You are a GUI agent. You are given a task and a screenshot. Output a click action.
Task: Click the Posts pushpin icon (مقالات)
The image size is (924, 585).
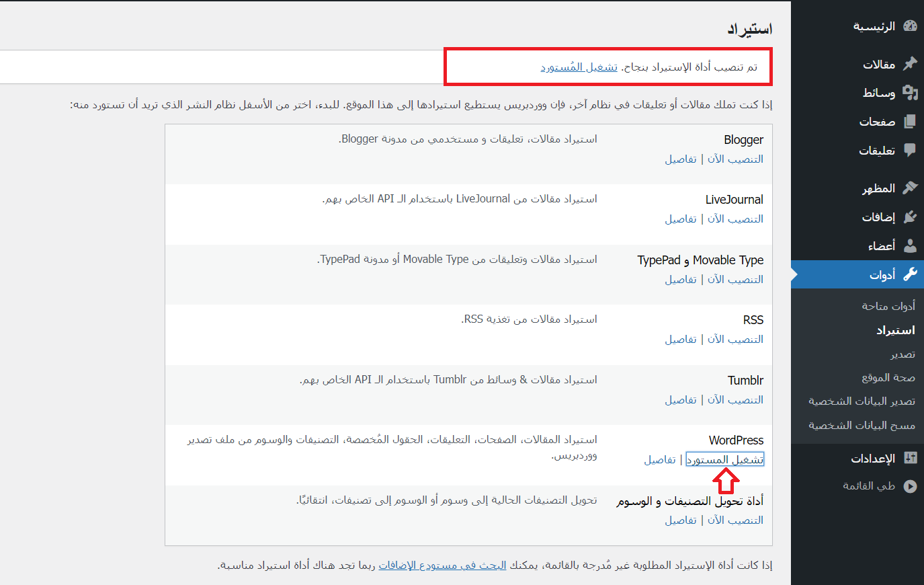click(910, 64)
